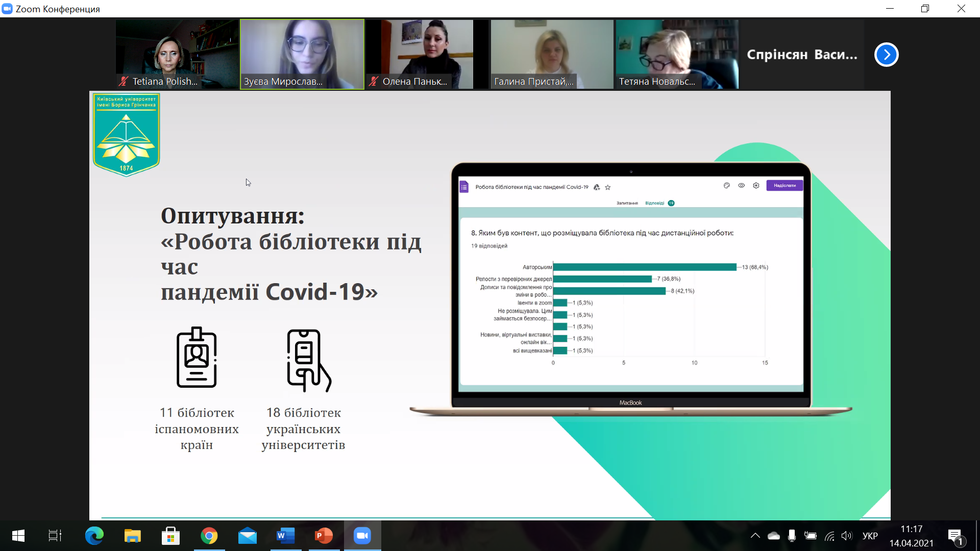
Task: Open notification action center
Action: pyautogui.click(x=955, y=536)
